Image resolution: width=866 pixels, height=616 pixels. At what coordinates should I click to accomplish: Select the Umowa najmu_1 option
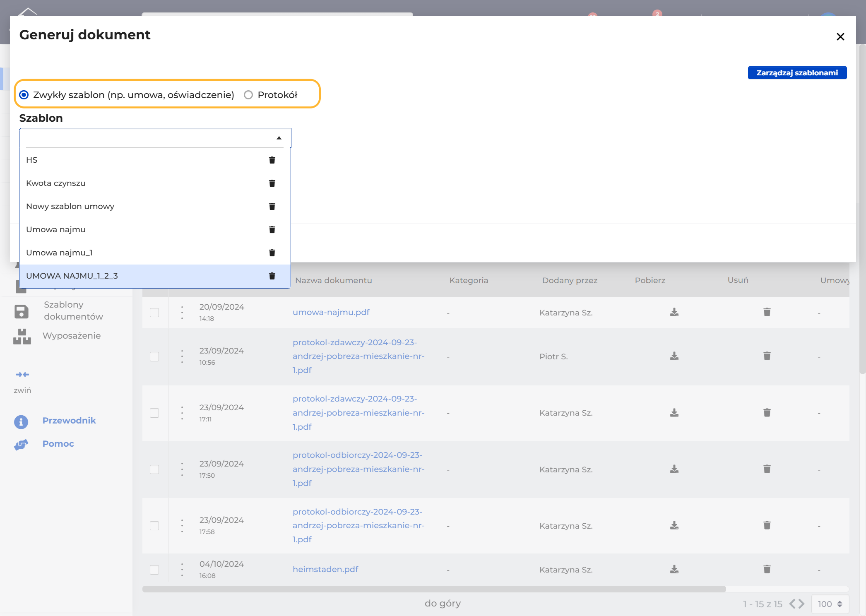(155, 253)
